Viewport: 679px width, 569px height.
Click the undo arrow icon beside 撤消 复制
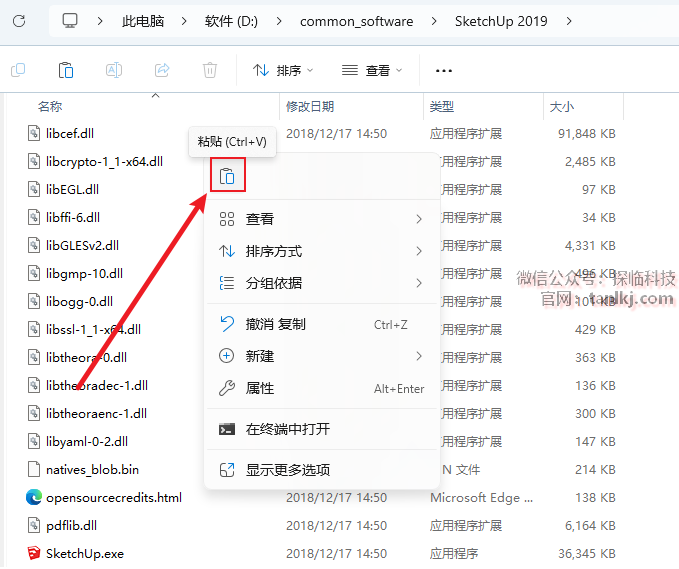227,324
